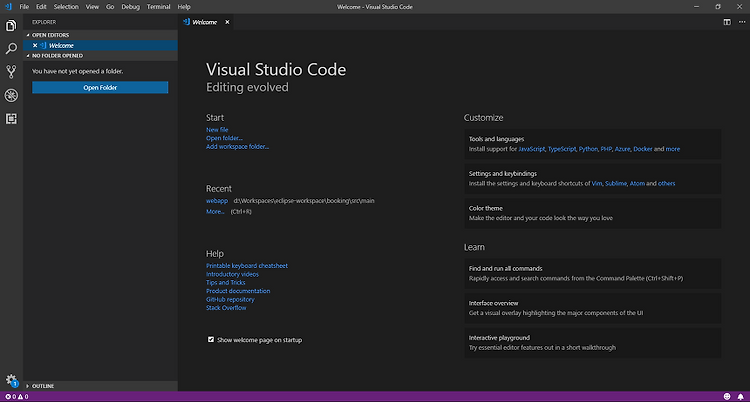Install Azure tools support
Image resolution: width=750 pixels, height=402 pixels.
coord(622,149)
